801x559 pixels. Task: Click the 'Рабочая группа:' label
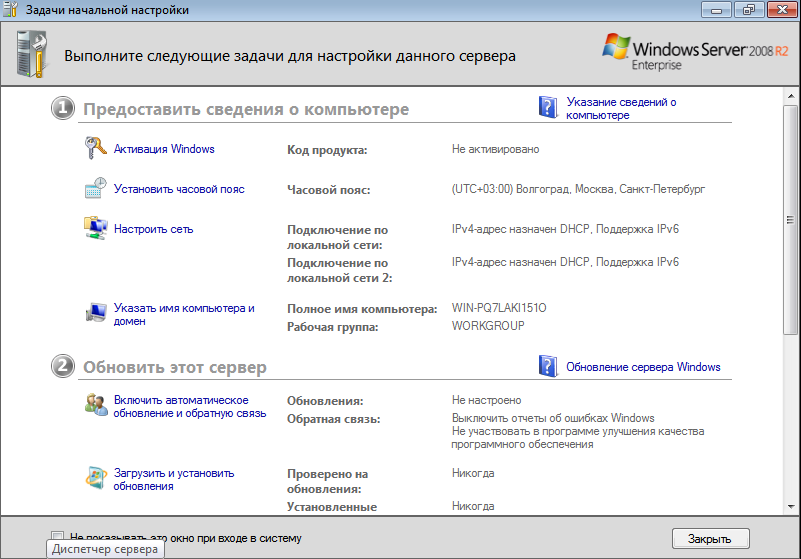(333, 327)
